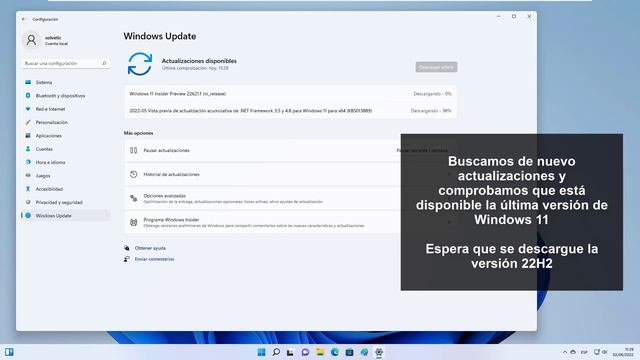Open the Widgets button on the taskbar
This screenshot has height=360, width=640.
pyautogui.click(x=9, y=352)
